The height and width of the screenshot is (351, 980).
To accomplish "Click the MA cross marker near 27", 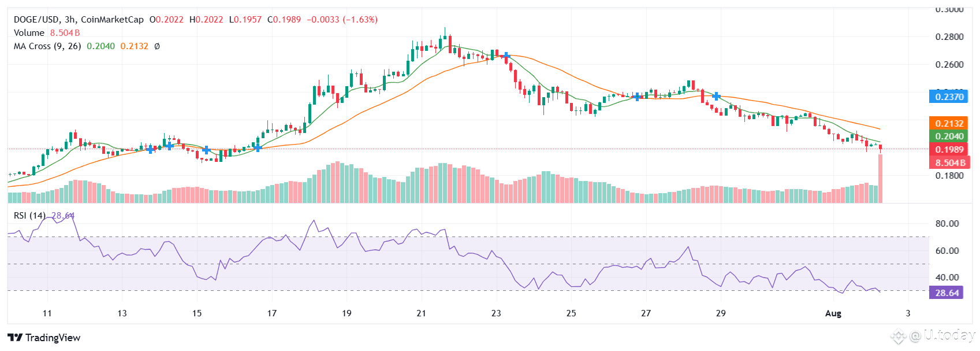I will 637,97.
